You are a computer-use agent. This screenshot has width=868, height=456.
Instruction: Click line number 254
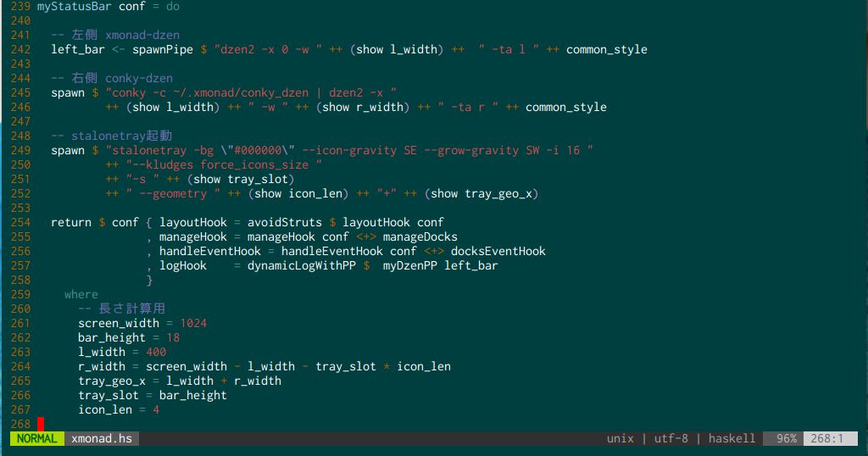point(20,222)
